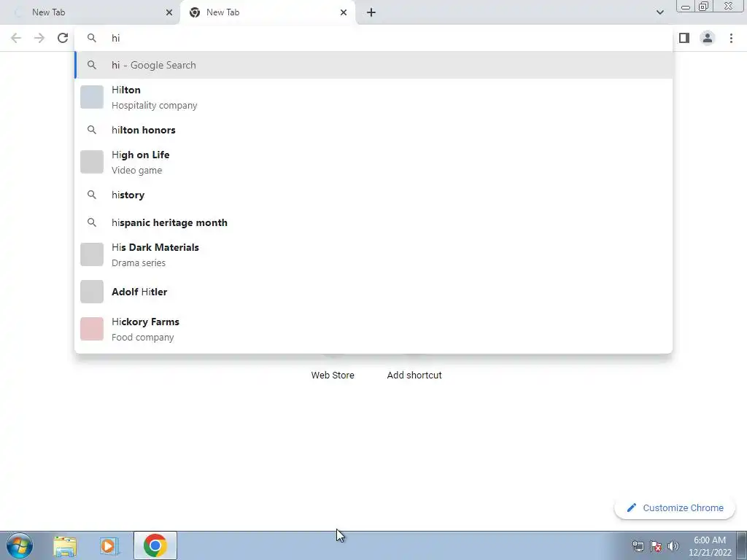Open Action Center flag icon
This screenshot has height=560, width=747.
(x=656, y=546)
